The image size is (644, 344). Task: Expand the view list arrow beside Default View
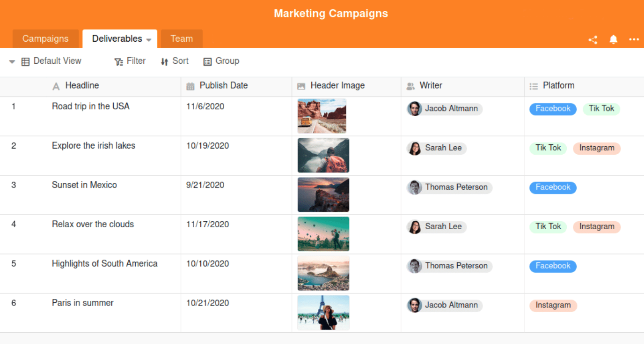click(12, 61)
